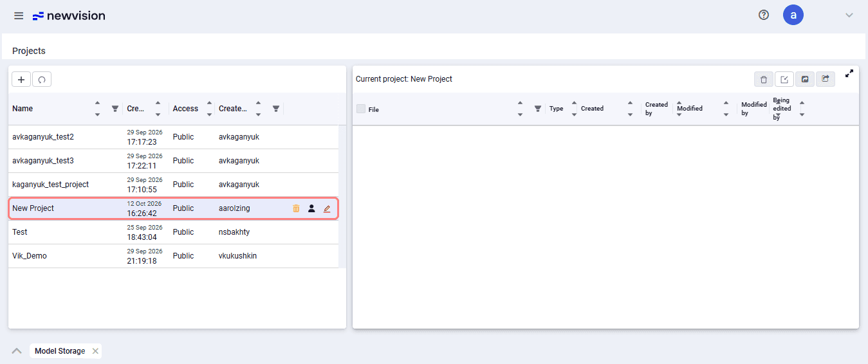Click Public access in the Vik_Demo row
This screenshot has width=868, height=364.
coord(183,256)
